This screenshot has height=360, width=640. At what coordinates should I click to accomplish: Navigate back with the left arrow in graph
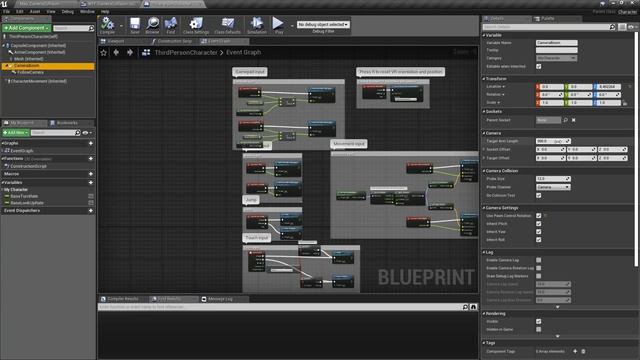pyautogui.click(x=116, y=52)
